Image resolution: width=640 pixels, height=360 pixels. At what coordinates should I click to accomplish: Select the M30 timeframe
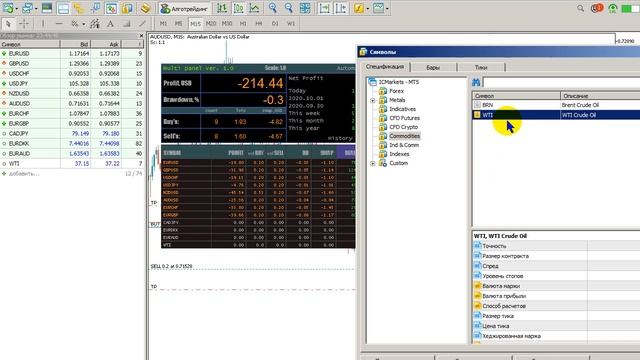pos(227,24)
